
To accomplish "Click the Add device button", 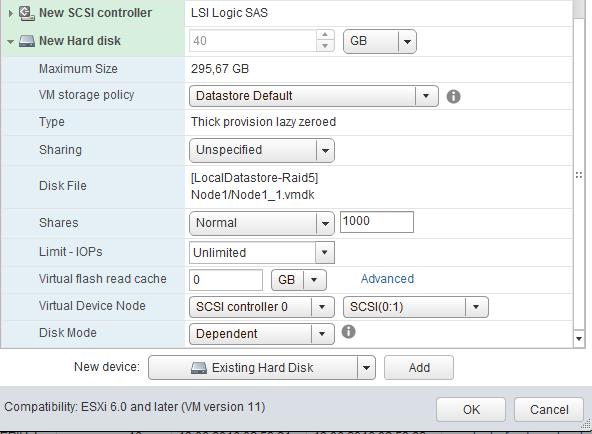I will [x=419, y=368].
